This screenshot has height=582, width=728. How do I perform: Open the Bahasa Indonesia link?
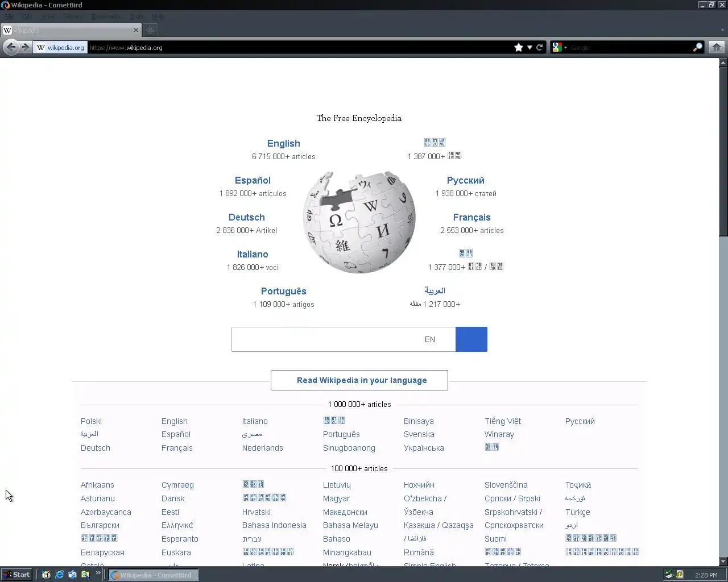(274, 525)
